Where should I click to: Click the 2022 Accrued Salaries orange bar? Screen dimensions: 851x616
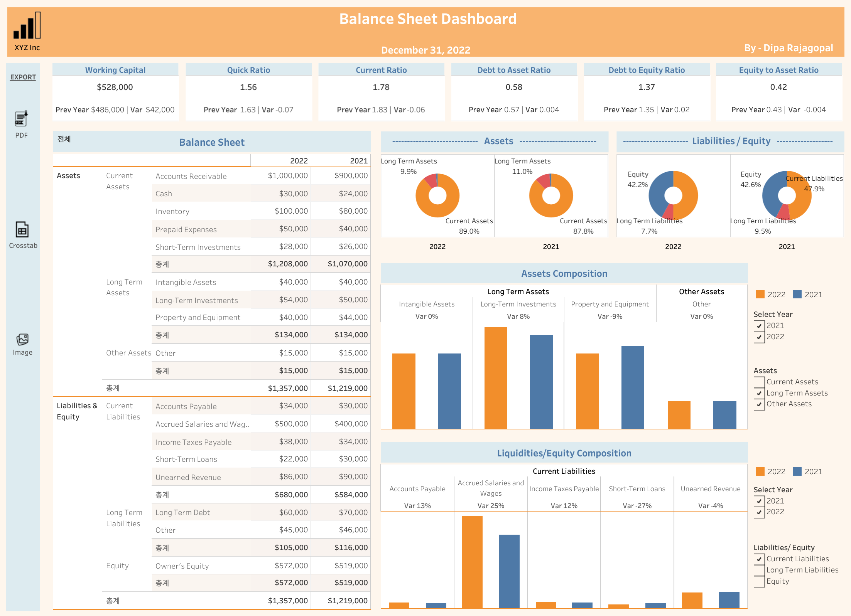(x=472, y=562)
